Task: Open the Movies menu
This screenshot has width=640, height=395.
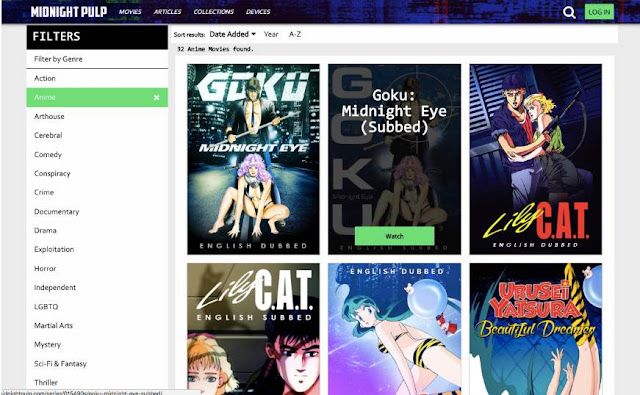Action: click(x=130, y=12)
